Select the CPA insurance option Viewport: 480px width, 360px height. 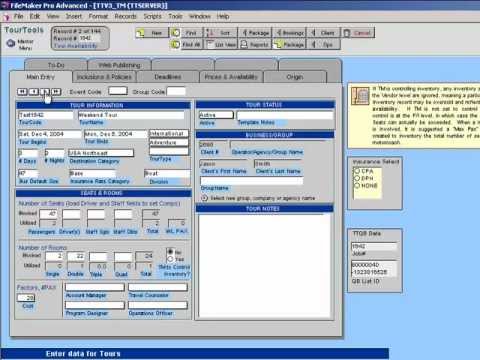[357, 171]
